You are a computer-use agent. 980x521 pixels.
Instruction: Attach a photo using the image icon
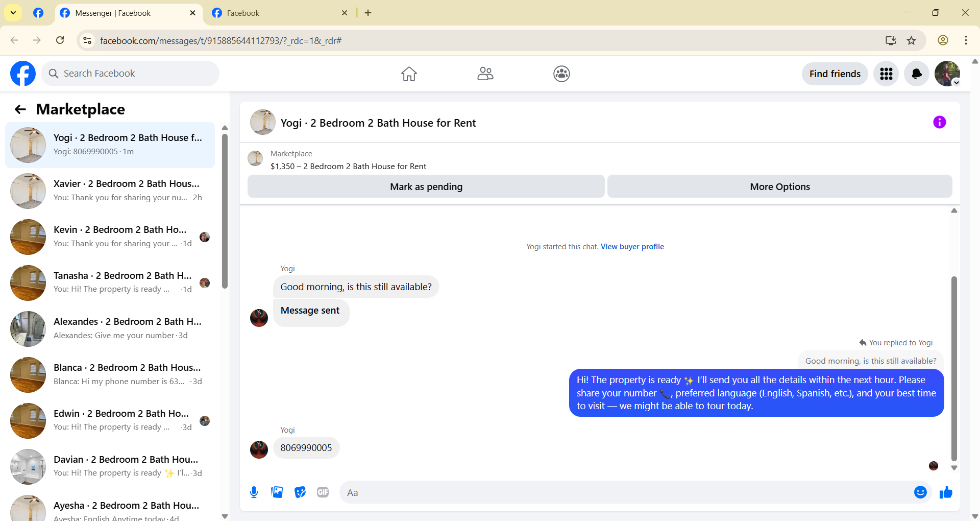pos(277,492)
